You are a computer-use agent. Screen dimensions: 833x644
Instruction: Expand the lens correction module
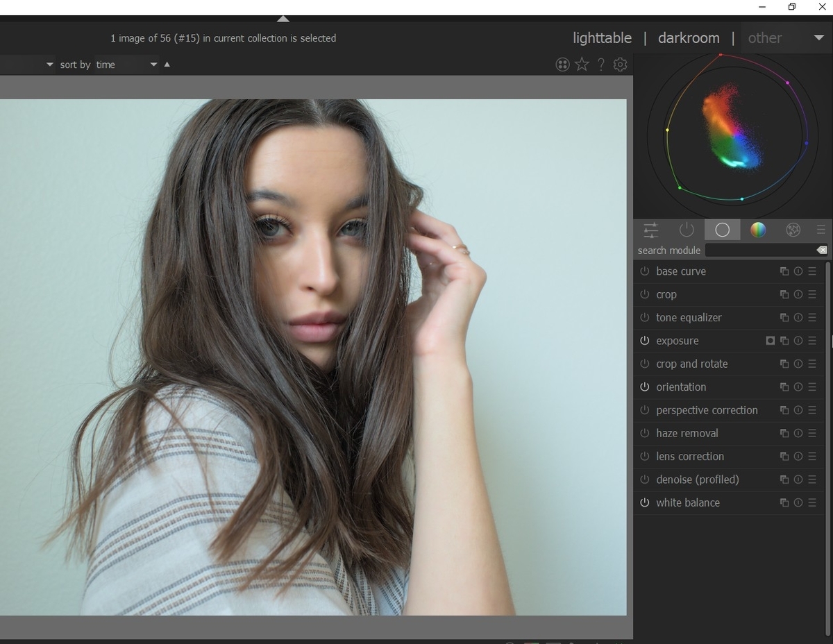tap(690, 457)
